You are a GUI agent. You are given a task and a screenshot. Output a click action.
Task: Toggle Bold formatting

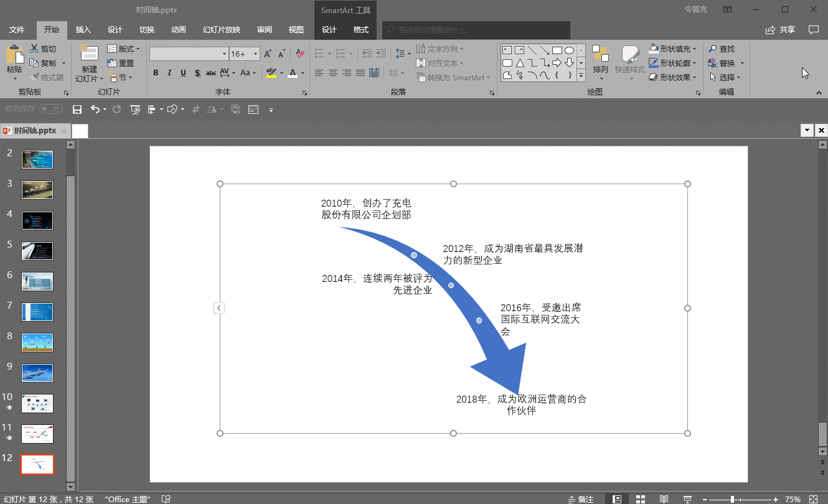pyautogui.click(x=156, y=73)
